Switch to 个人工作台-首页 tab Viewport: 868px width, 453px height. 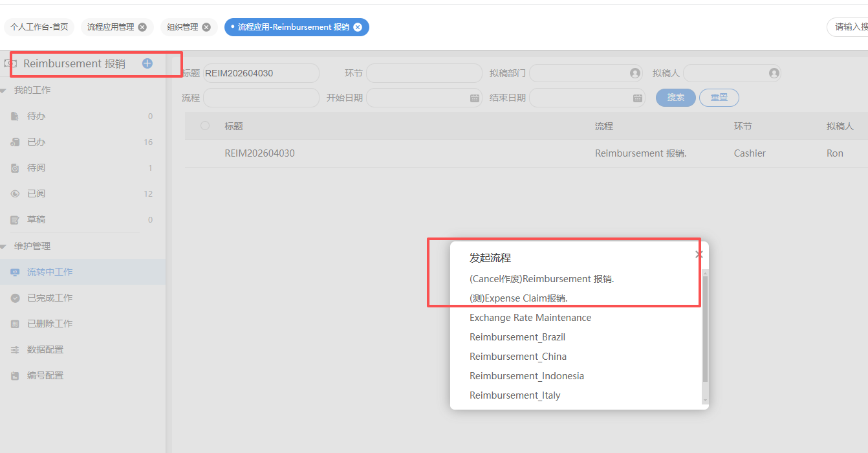(39, 27)
